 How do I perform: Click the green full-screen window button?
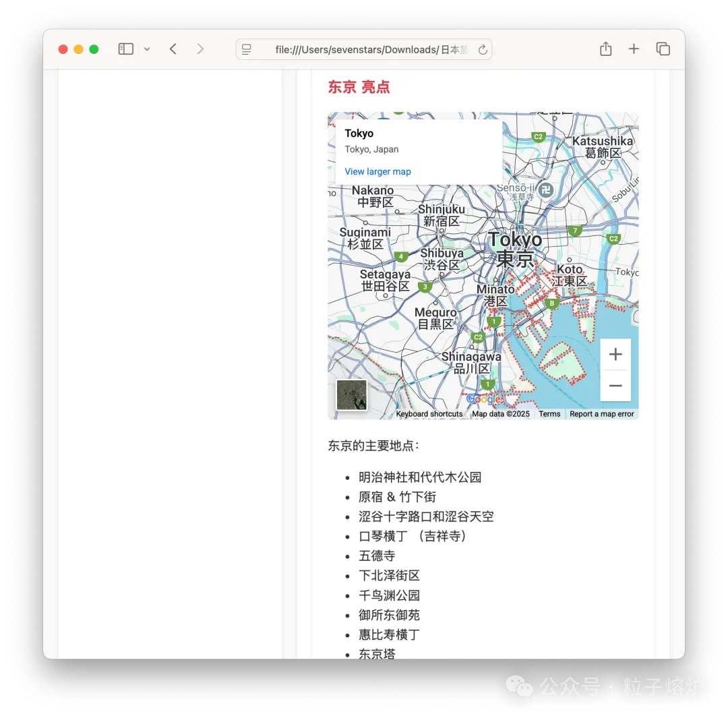pyautogui.click(x=94, y=49)
